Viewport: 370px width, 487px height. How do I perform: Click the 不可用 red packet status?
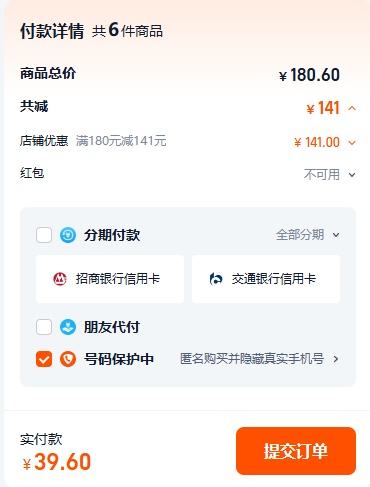tap(322, 174)
